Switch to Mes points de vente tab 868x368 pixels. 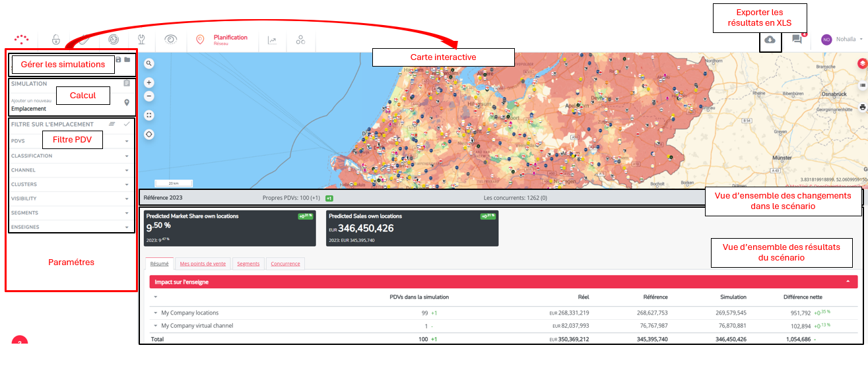coord(203,264)
